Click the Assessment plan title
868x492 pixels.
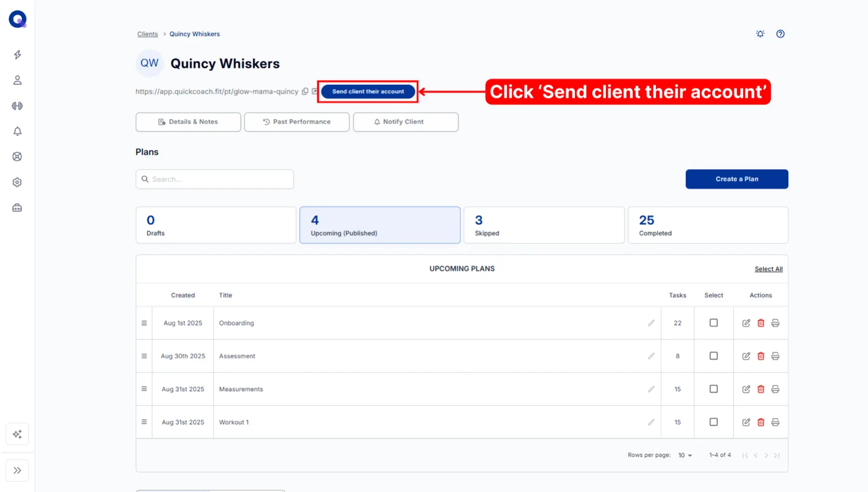[237, 356]
